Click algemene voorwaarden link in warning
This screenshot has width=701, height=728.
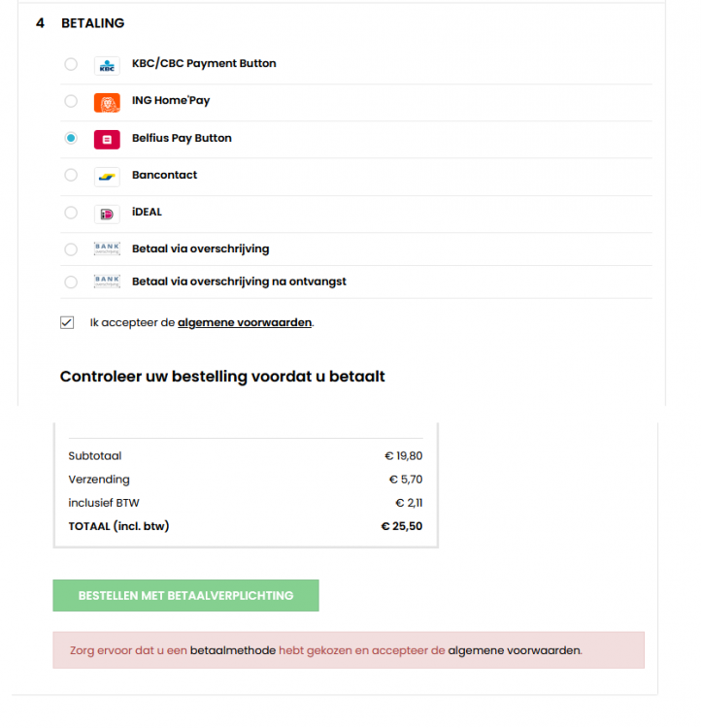click(x=514, y=650)
